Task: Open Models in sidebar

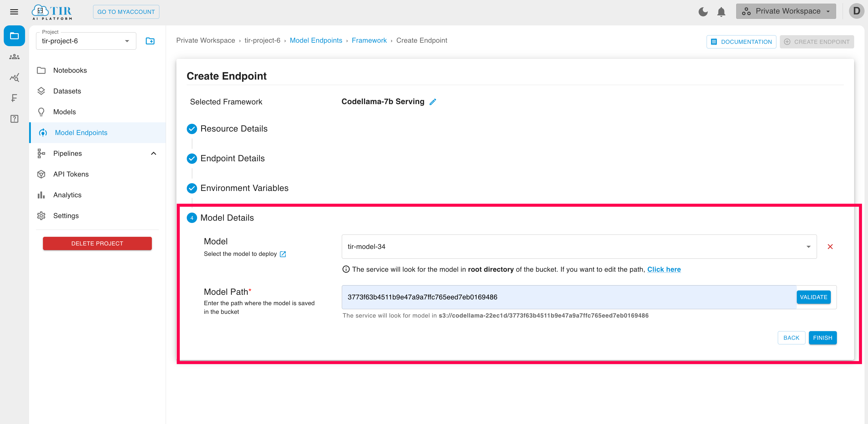Action: click(97, 112)
